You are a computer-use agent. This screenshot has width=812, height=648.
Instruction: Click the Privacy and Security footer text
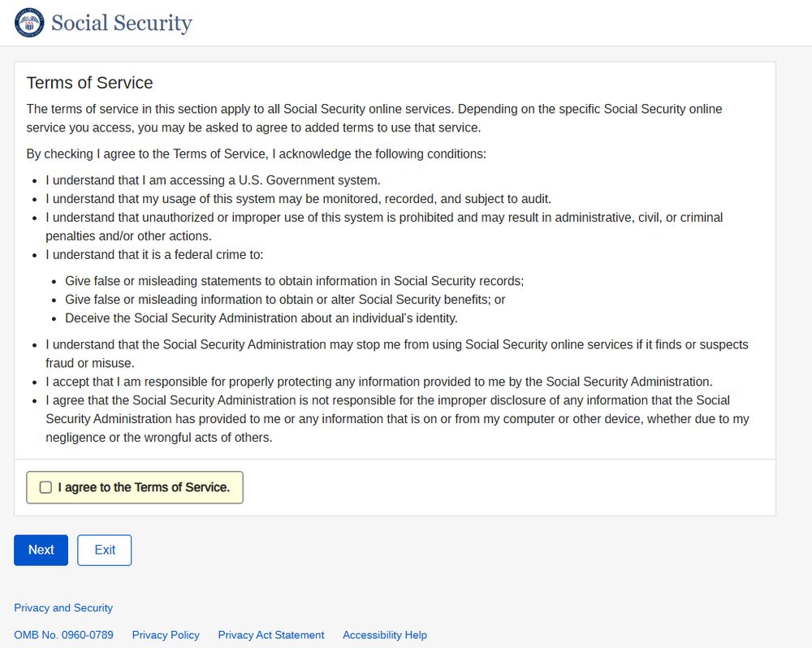(63, 607)
